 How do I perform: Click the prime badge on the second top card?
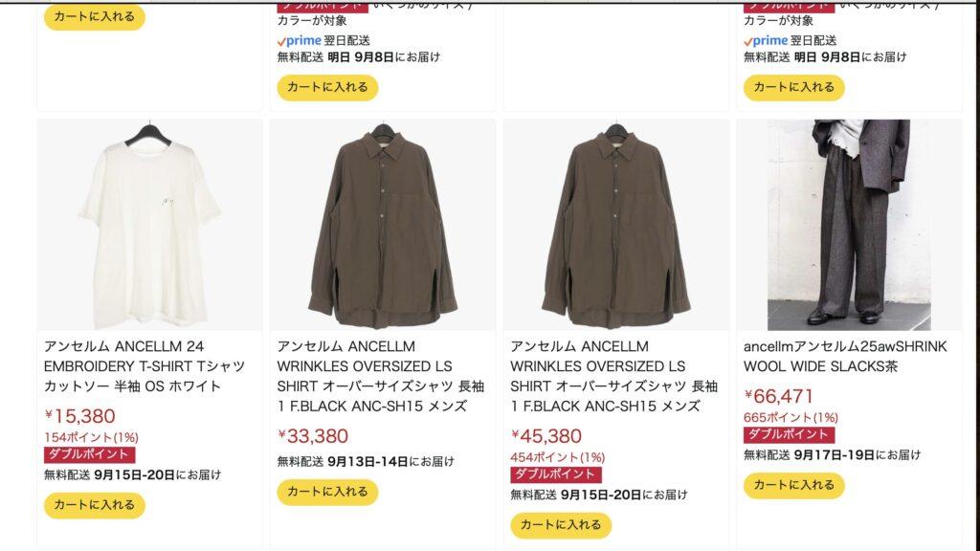(300, 40)
